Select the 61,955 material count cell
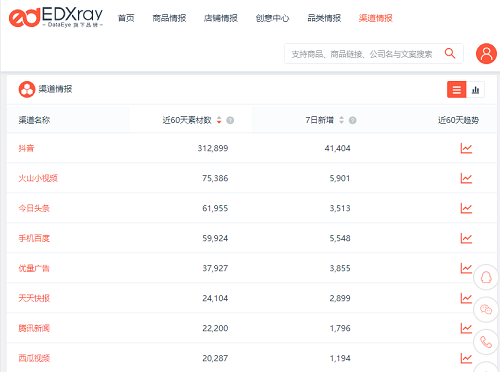This screenshot has height=372, width=500. click(x=215, y=208)
